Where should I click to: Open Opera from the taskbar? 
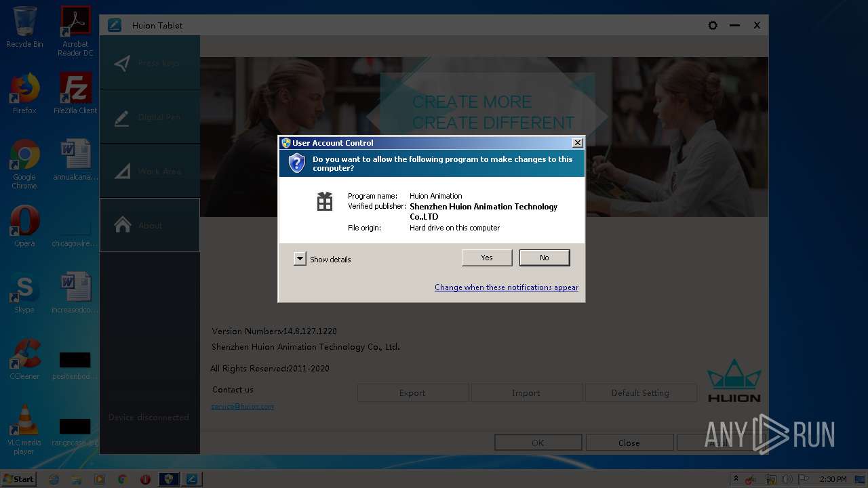click(x=145, y=479)
